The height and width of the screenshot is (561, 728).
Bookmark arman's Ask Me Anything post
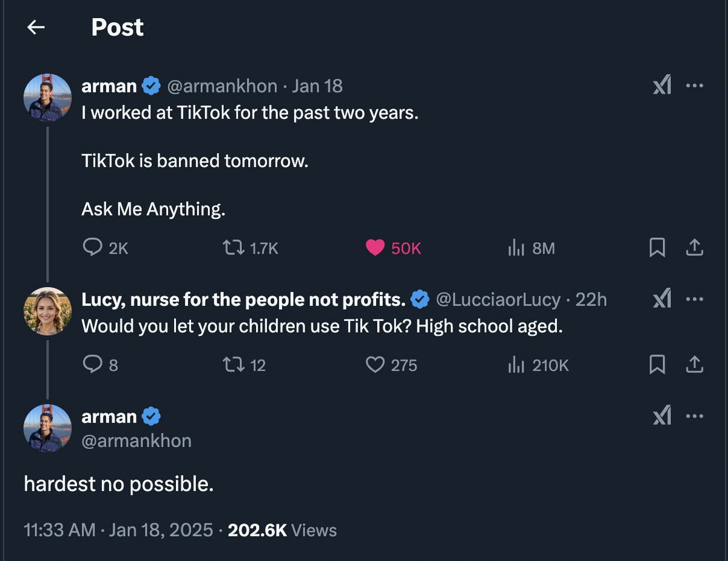click(x=657, y=247)
